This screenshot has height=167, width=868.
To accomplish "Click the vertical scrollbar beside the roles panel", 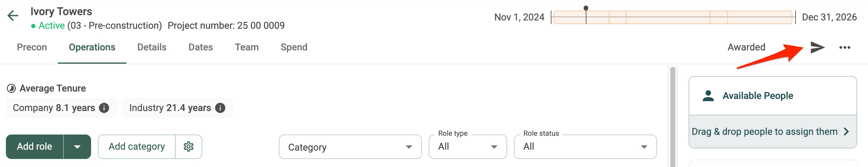I will tap(673, 117).
